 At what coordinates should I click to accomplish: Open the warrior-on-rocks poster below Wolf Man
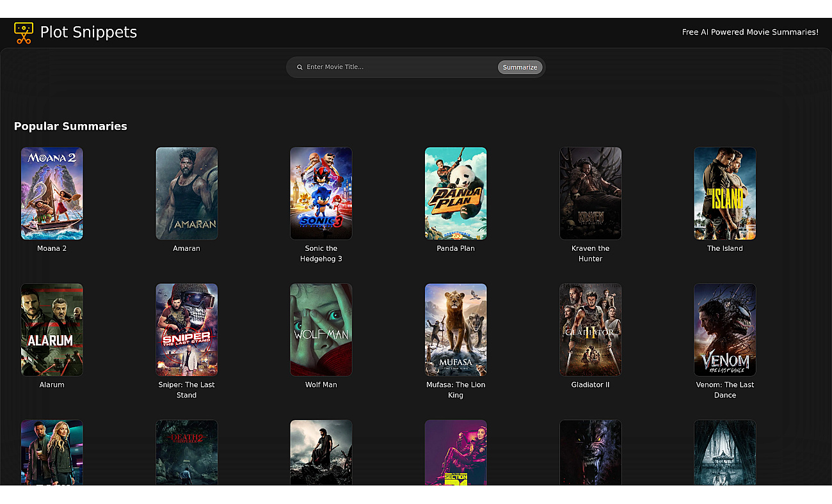pos(321,453)
